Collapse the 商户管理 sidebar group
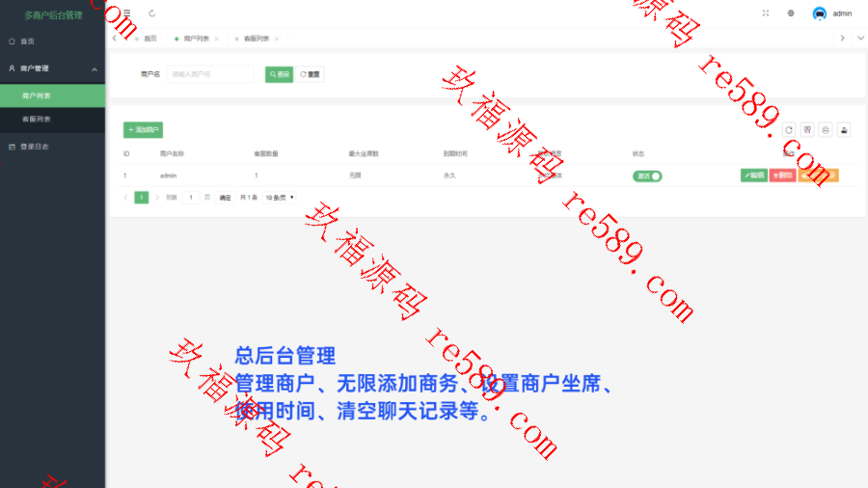Image resolution: width=868 pixels, height=488 pixels. tap(53, 68)
